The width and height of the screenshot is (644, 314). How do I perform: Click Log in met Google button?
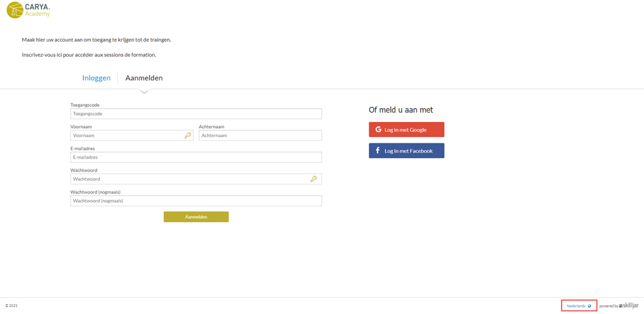click(407, 130)
